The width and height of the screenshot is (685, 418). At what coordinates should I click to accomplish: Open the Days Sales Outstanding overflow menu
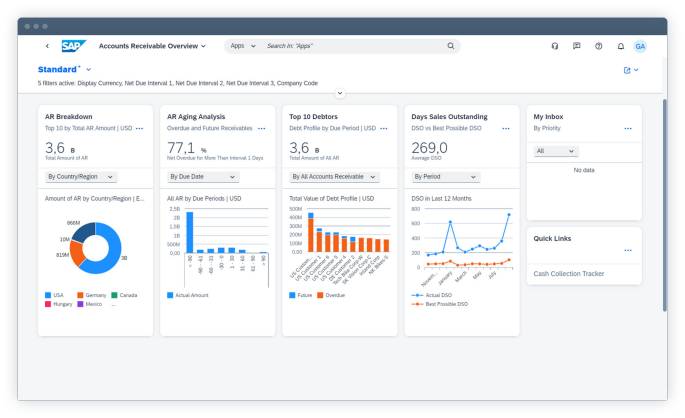click(x=506, y=129)
